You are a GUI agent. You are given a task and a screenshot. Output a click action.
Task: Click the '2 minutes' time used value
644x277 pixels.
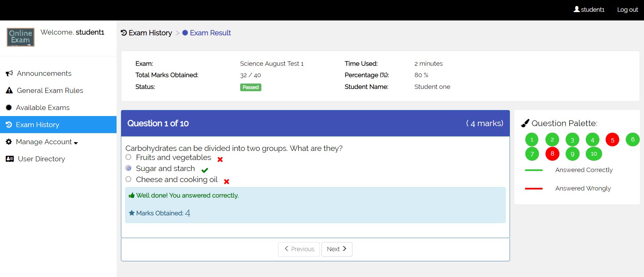[x=429, y=64]
